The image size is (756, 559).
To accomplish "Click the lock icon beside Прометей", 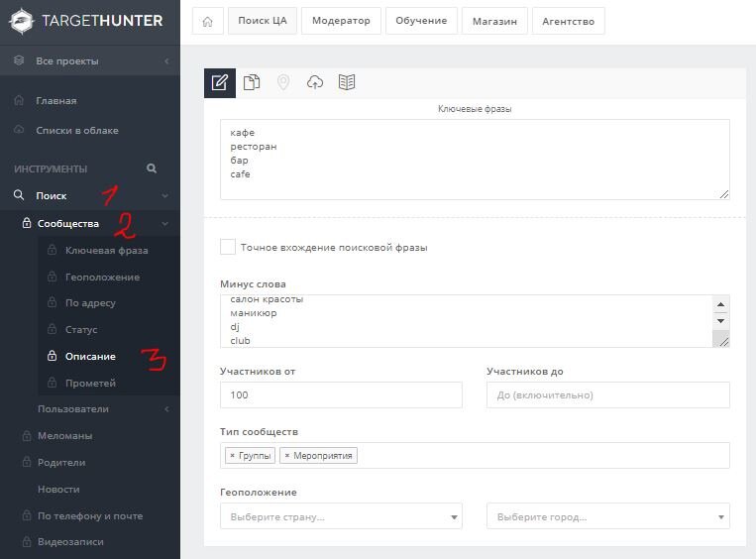I will (52, 383).
